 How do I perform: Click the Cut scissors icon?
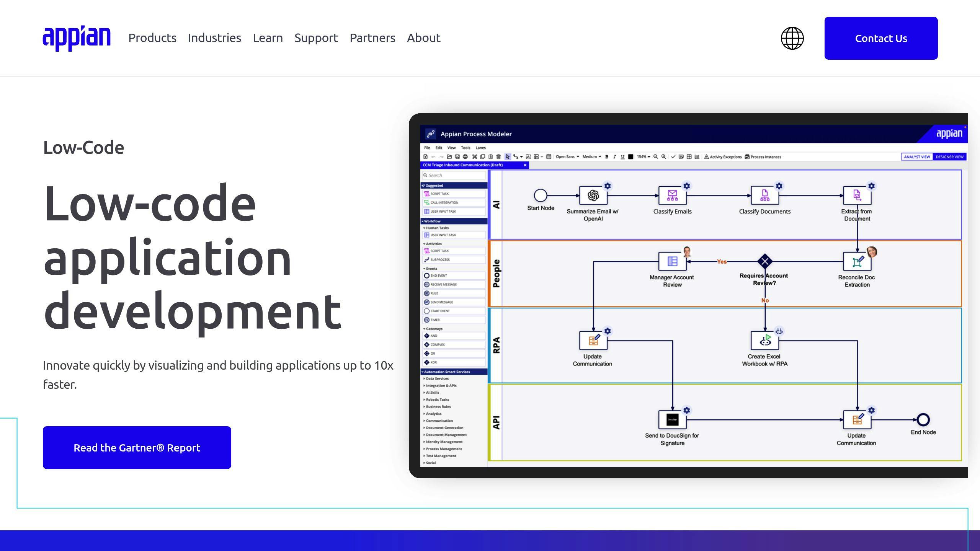pyautogui.click(x=475, y=156)
